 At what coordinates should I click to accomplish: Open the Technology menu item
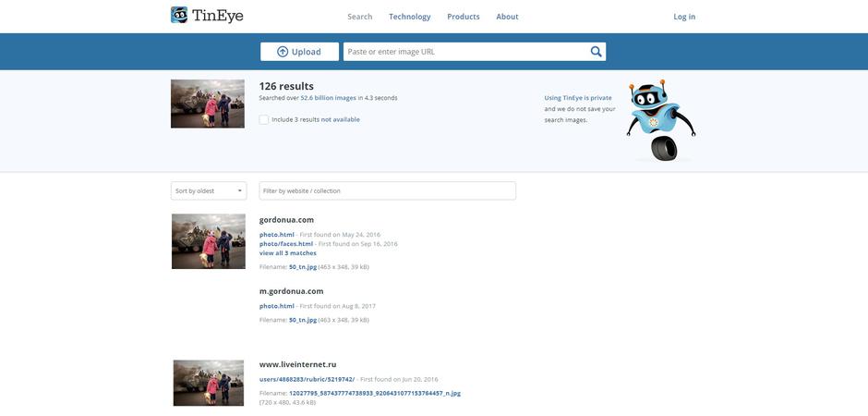[x=409, y=17]
